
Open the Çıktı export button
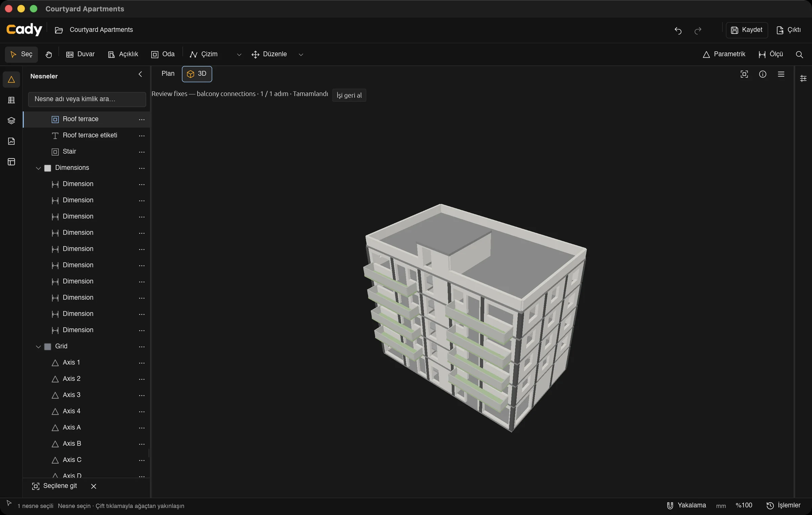(789, 30)
